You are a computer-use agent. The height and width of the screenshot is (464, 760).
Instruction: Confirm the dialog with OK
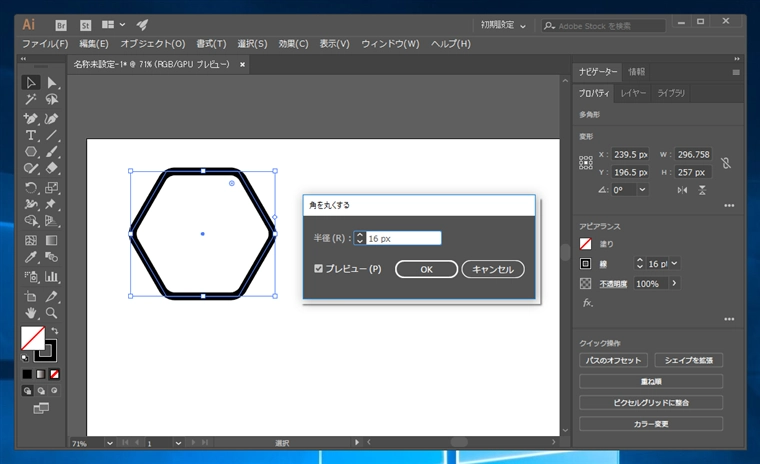426,269
